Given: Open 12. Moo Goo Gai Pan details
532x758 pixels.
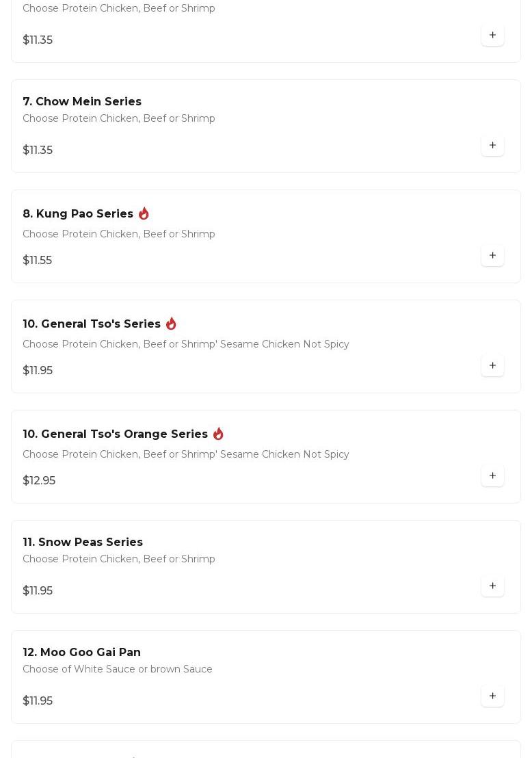Looking at the screenshot, I should 81,653.
